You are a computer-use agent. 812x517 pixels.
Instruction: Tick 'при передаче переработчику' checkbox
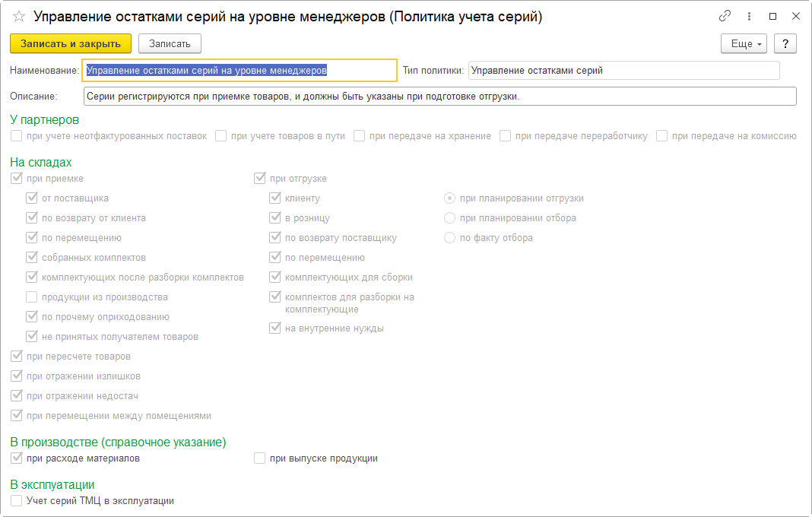pyautogui.click(x=506, y=136)
